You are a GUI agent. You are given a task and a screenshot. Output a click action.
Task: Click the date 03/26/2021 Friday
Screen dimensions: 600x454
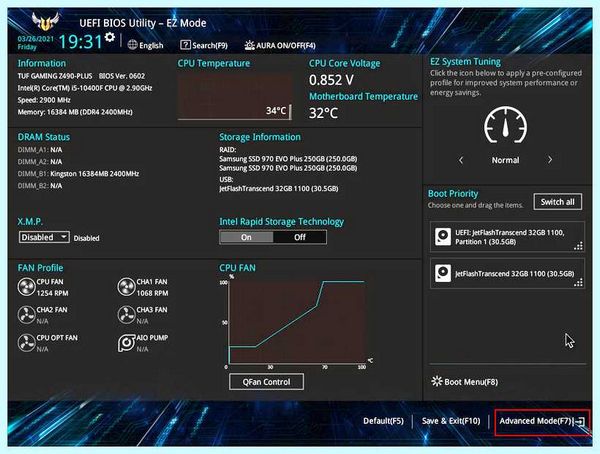pyautogui.click(x=36, y=43)
